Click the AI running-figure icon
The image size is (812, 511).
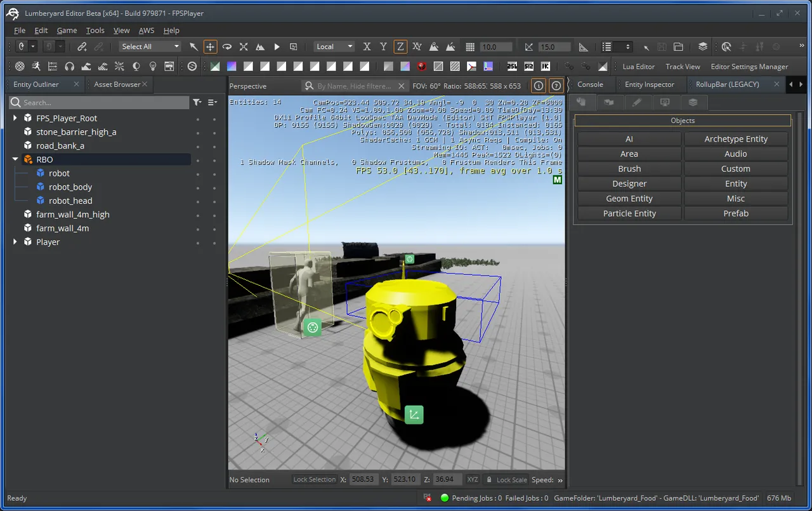click(x=36, y=66)
